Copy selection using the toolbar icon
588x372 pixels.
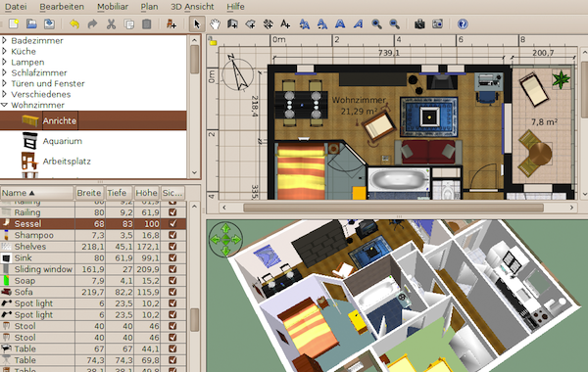tap(128, 23)
